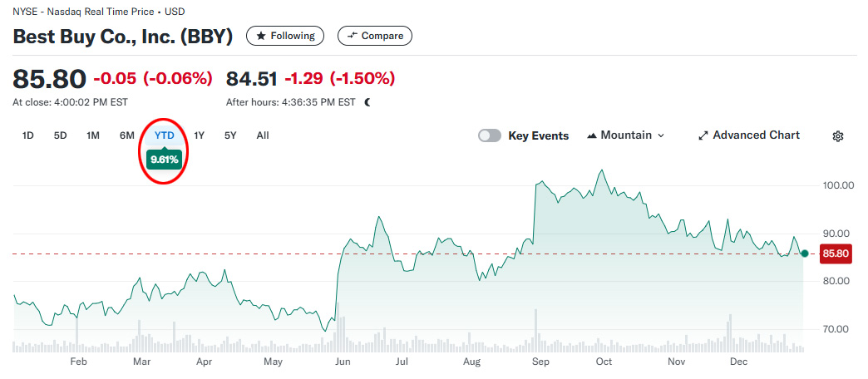Click the Feb month label on x-axis
The height and width of the screenshot is (379, 868).
(x=79, y=362)
